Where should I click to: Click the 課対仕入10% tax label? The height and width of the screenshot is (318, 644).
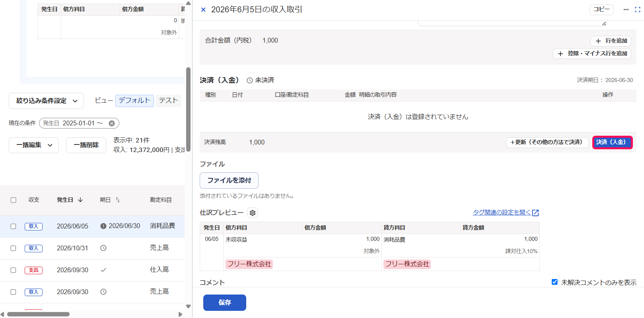point(521,251)
